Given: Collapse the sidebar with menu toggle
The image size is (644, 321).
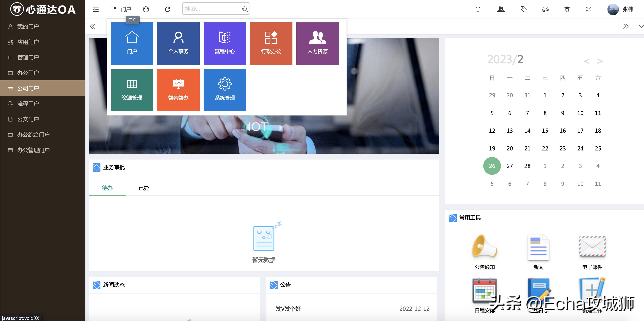Looking at the screenshot, I should click(x=96, y=9).
